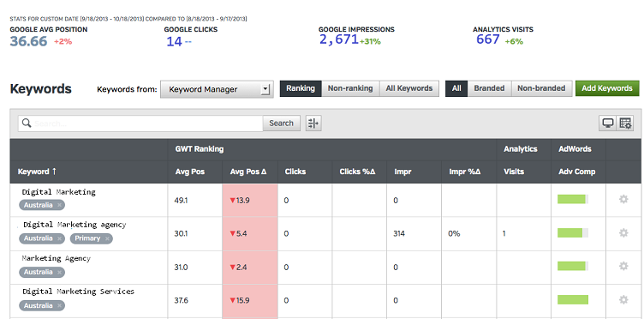Remove Australia tag from Marketing Agency keyword

pyautogui.click(x=59, y=272)
